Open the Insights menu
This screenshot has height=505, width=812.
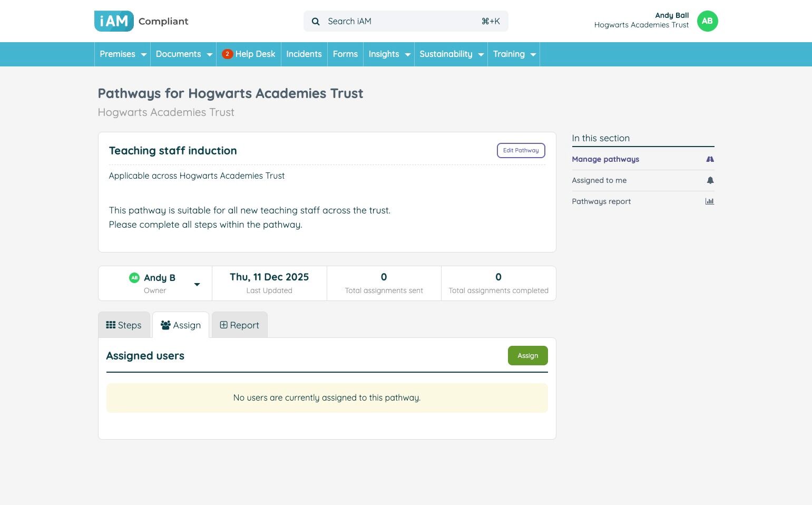click(x=389, y=54)
